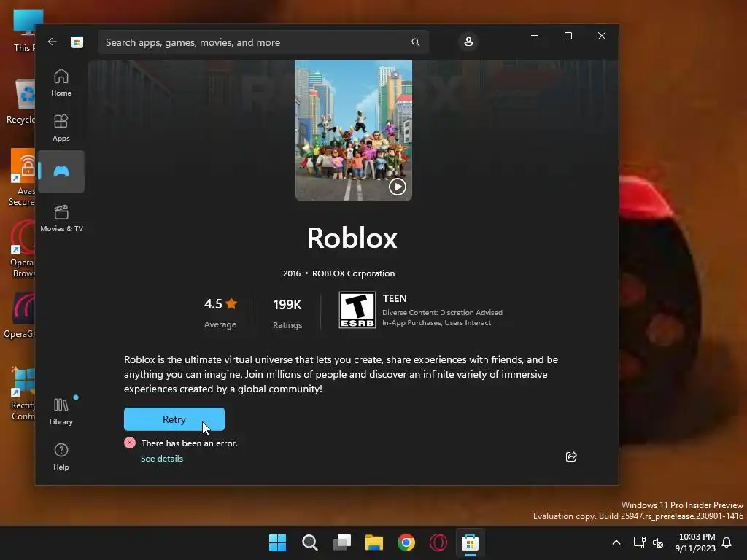The image size is (747, 560).
Task: Select the OperaGX desktop shortcut
Action: pos(20,316)
